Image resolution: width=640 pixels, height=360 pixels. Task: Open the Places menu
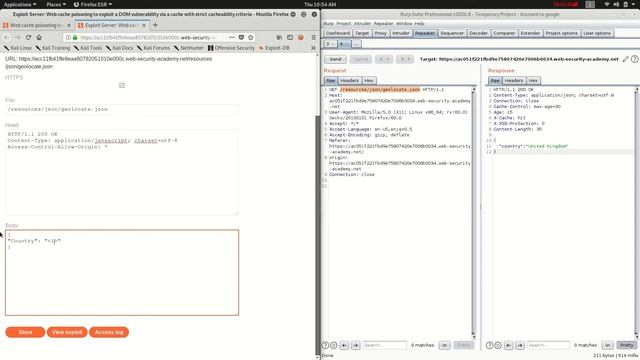point(56,4)
